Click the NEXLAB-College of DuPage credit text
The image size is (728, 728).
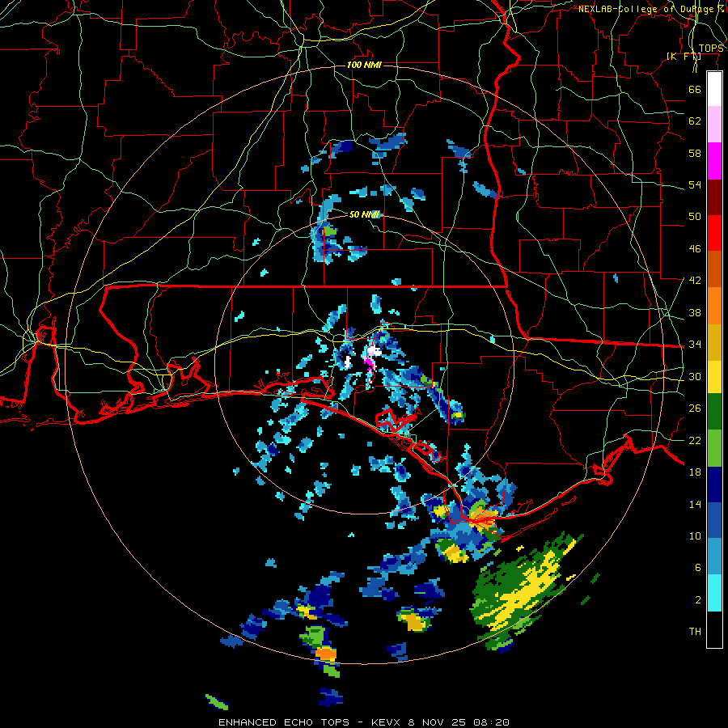[x=650, y=9]
